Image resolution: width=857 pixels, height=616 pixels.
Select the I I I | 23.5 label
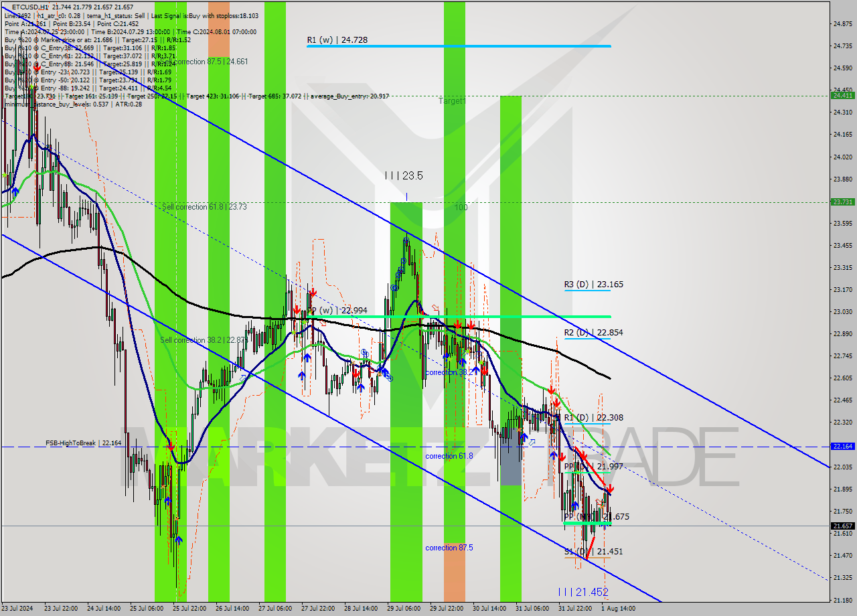(x=404, y=176)
